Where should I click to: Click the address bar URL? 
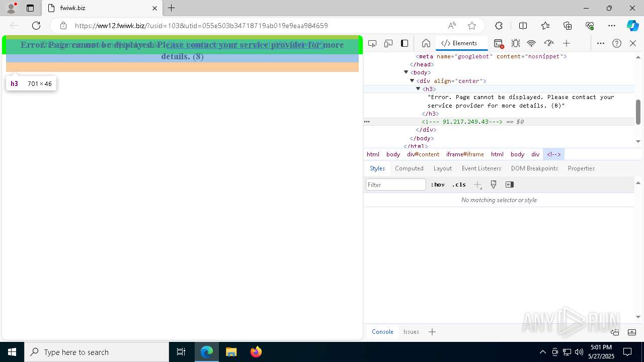(201, 26)
